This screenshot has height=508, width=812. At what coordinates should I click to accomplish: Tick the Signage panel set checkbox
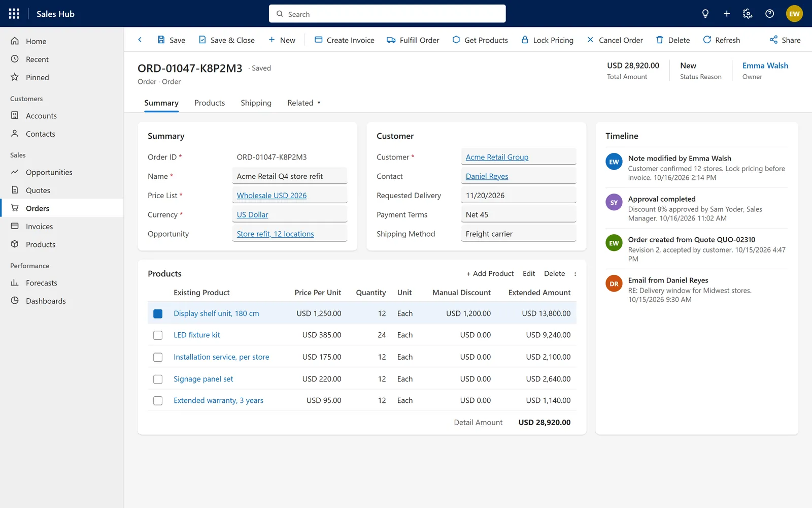point(158,379)
